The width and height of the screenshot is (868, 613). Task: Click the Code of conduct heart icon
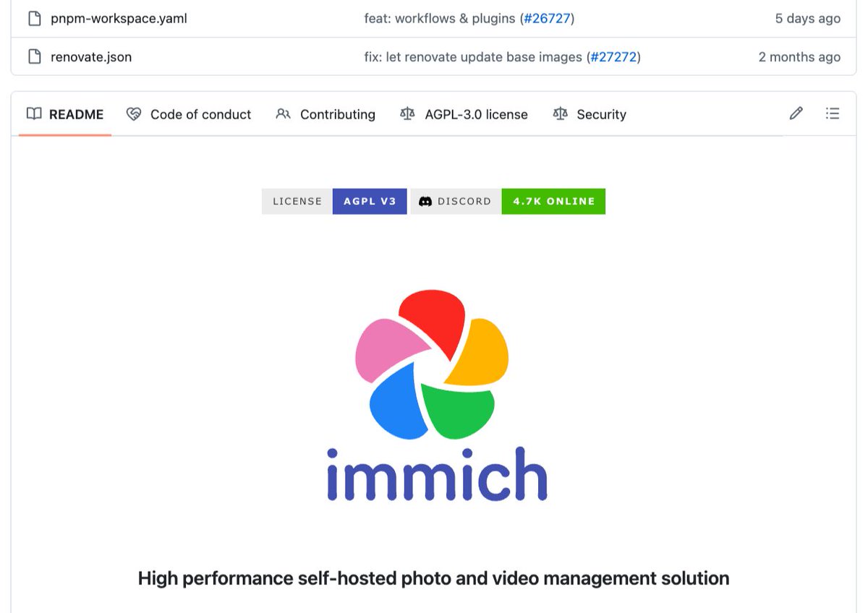(134, 114)
